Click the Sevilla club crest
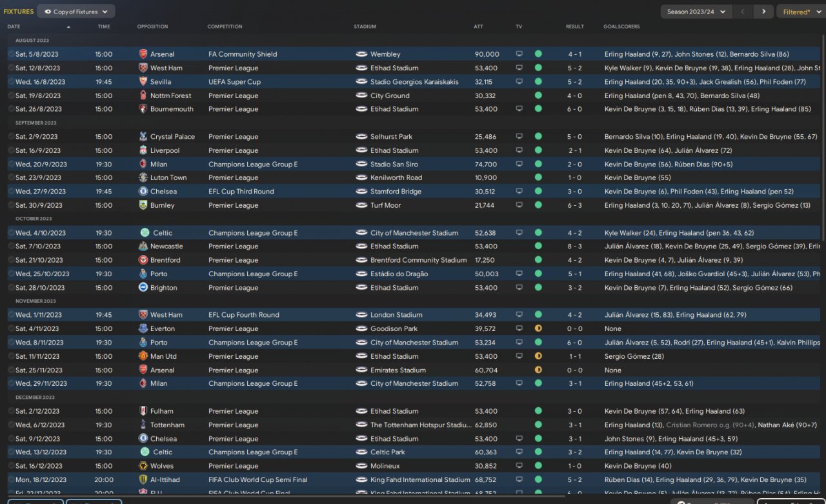826x504 pixels. pos(143,82)
